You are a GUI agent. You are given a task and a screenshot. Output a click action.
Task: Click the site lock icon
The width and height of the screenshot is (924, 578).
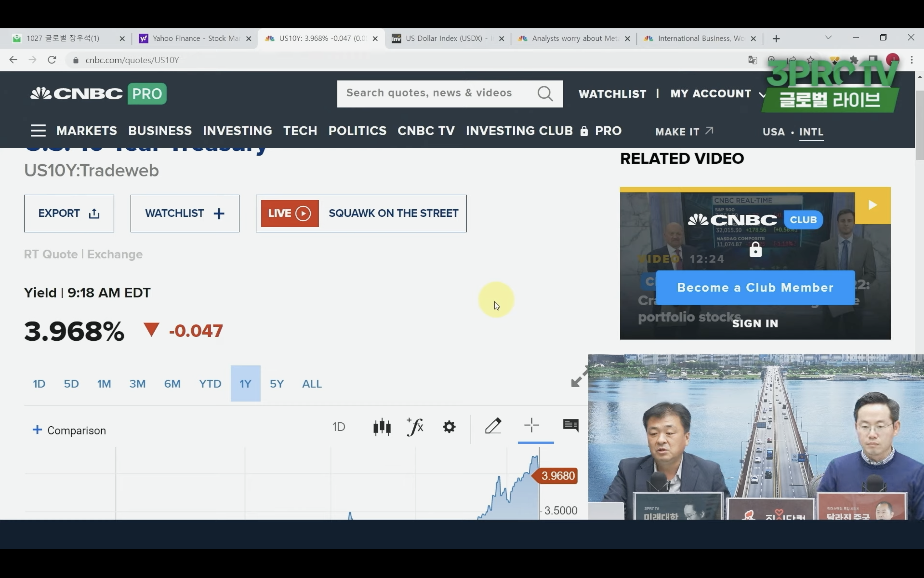(x=76, y=60)
